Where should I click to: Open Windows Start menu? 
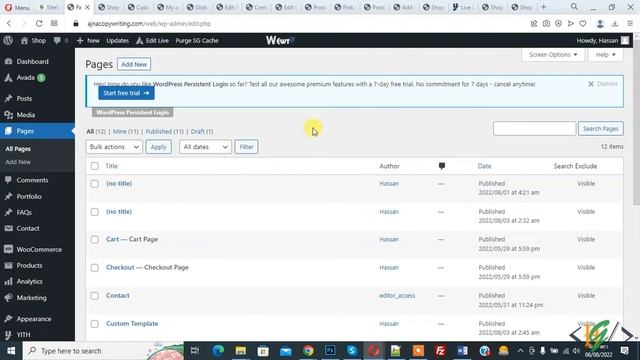pyautogui.click(x=11, y=351)
